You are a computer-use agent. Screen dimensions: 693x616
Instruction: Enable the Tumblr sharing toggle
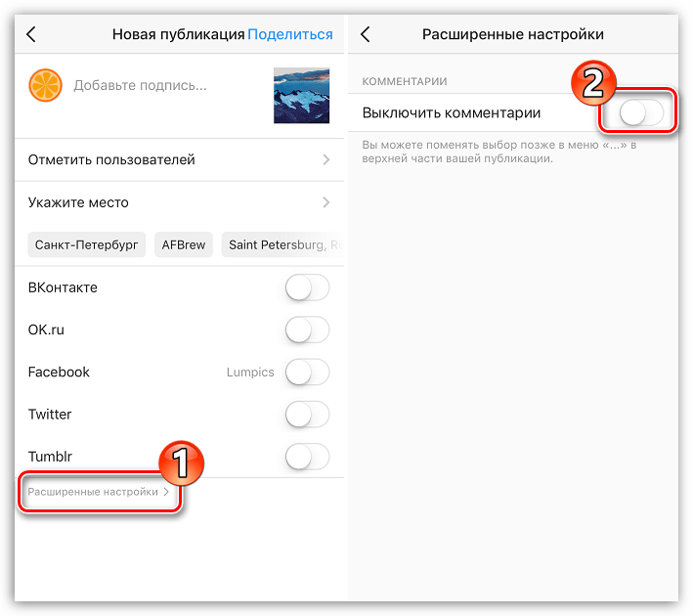coord(308,457)
